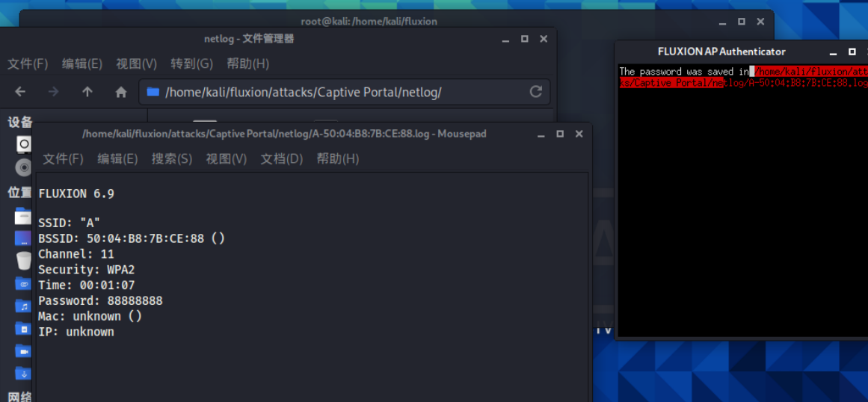This screenshot has height=402, width=868.
Task: Open 编辑(E) menu in file manager
Action: point(82,64)
